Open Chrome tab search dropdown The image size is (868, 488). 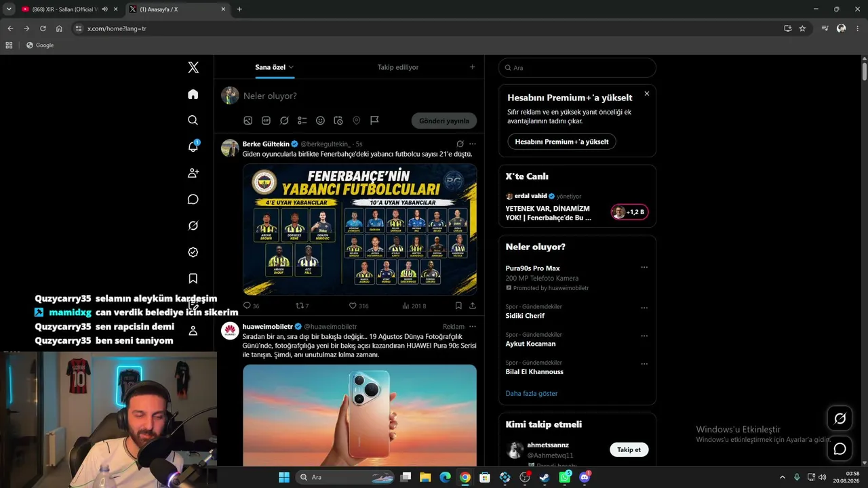tap(9, 9)
